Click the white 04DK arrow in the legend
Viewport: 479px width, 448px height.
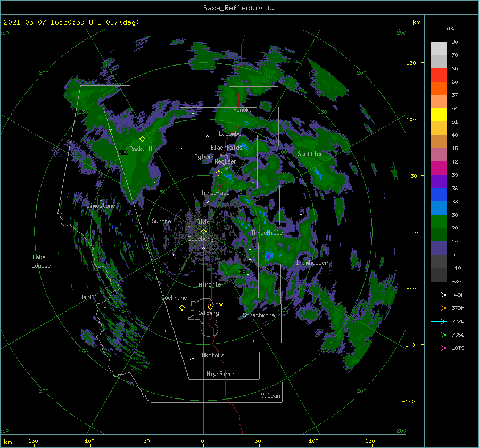439,295
